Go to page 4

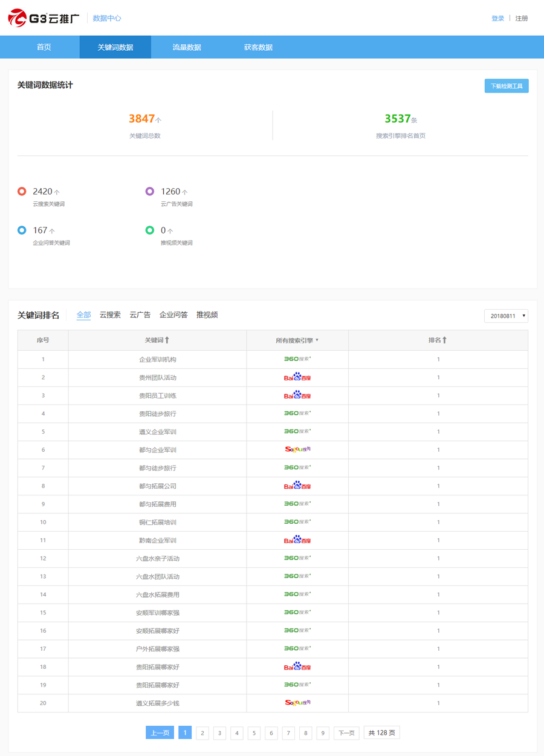[x=237, y=733]
